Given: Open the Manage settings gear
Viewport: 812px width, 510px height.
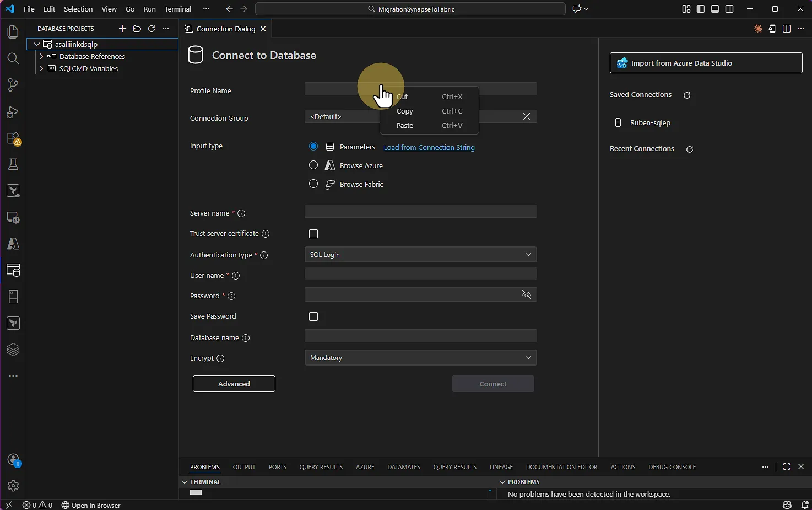Looking at the screenshot, I should pos(13,486).
